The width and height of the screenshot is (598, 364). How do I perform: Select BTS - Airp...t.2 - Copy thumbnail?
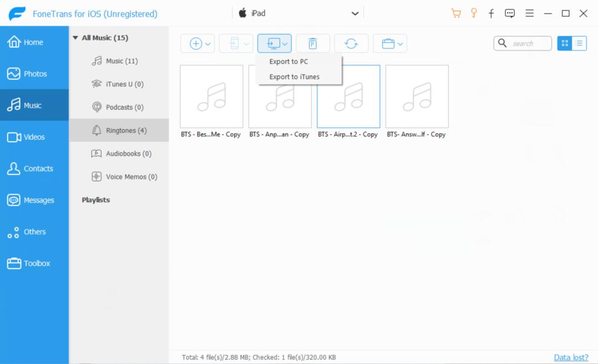(x=348, y=96)
